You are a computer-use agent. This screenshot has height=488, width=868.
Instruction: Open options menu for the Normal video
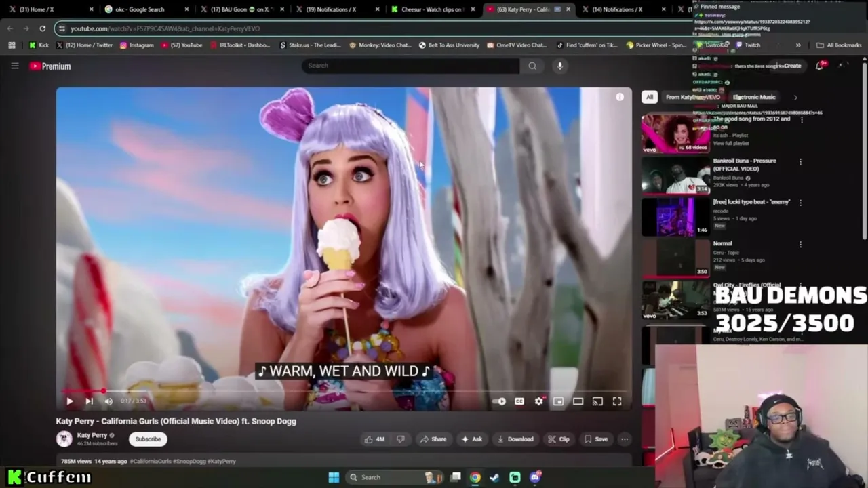(x=800, y=244)
